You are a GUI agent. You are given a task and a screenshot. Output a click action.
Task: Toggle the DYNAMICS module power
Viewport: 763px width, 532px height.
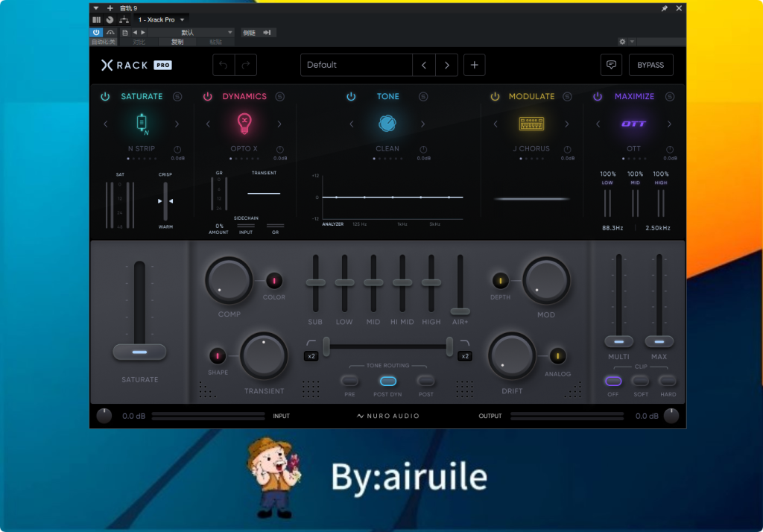(208, 96)
